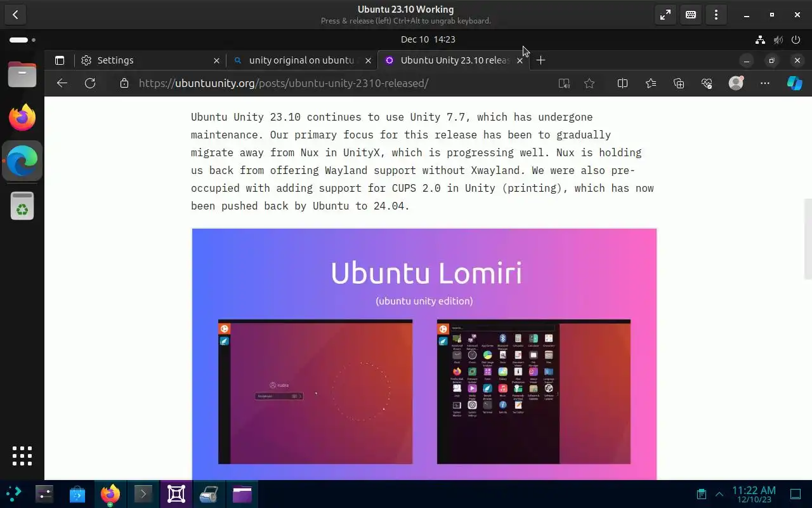Viewport: 812px width, 508px height.
Task: Click the app grid screenshot thumbnail
Action: (534, 392)
